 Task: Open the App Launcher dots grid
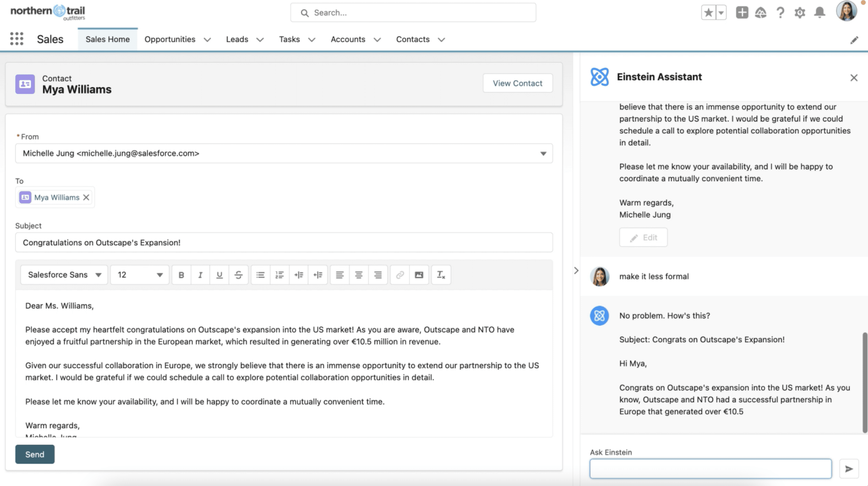click(17, 39)
